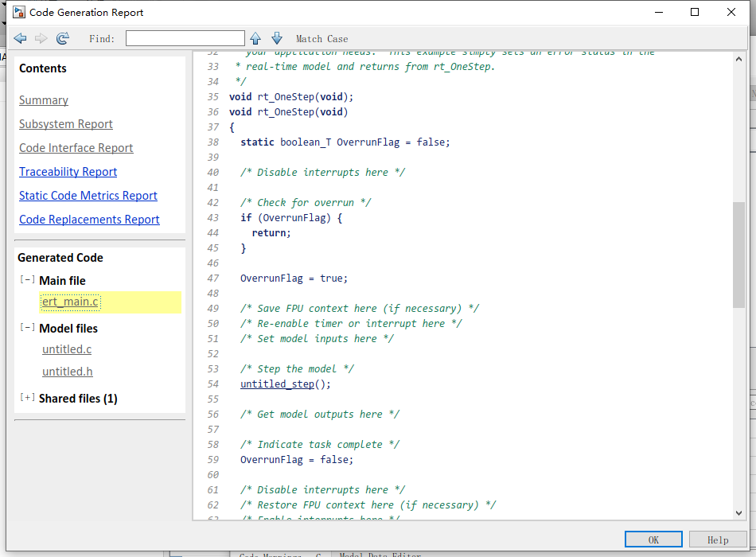Image resolution: width=756 pixels, height=557 pixels.
Task: Click the OK button
Action: click(x=653, y=539)
